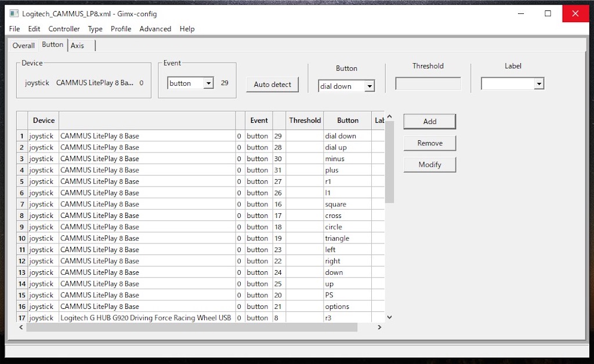This screenshot has width=594, height=364.
Task: Expand the Label dropdown
Action: coord(539,83)
